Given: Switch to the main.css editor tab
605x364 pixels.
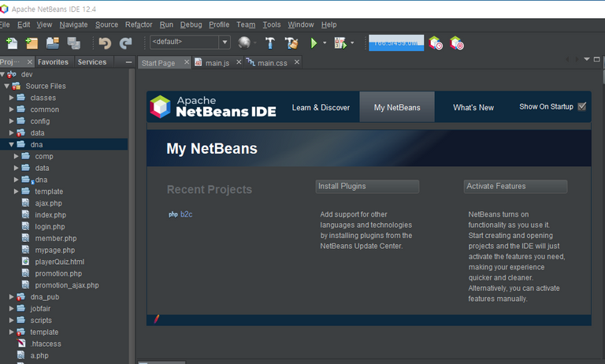Looking at the screenshot, I should pyautogui.click(x=273, y=62).
